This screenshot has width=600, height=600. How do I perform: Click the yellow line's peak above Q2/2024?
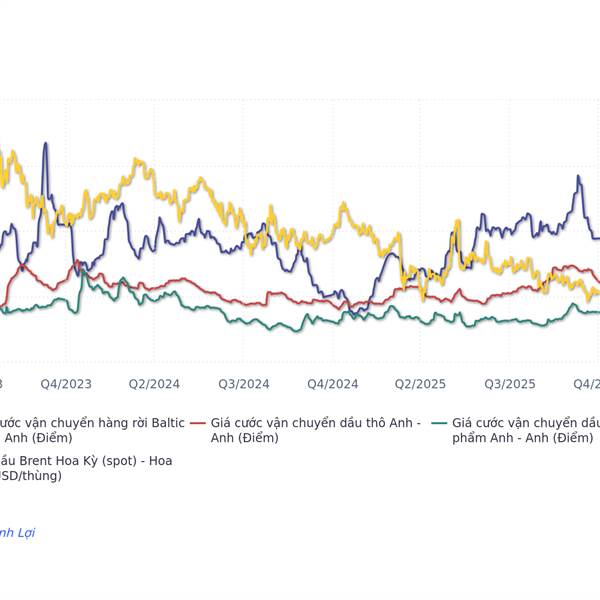(x=136, y=161)
